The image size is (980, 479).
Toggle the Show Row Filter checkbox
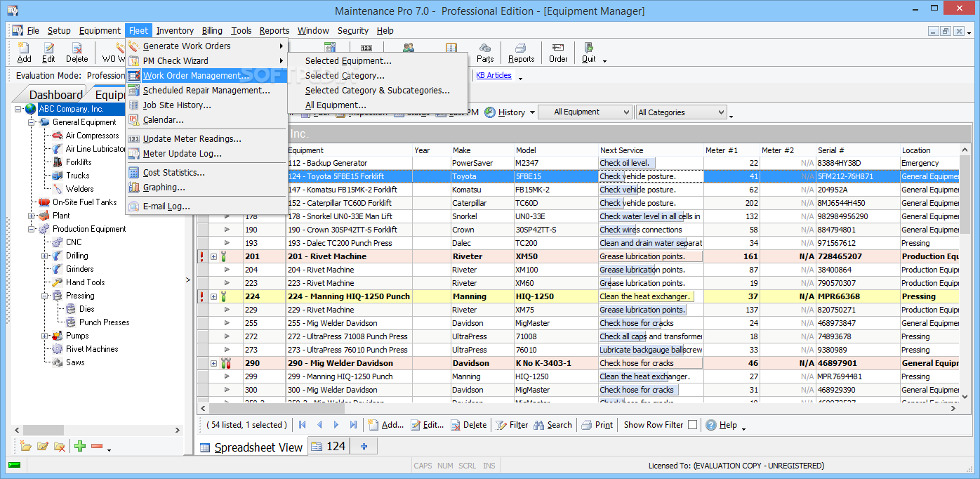coord(692,425)
